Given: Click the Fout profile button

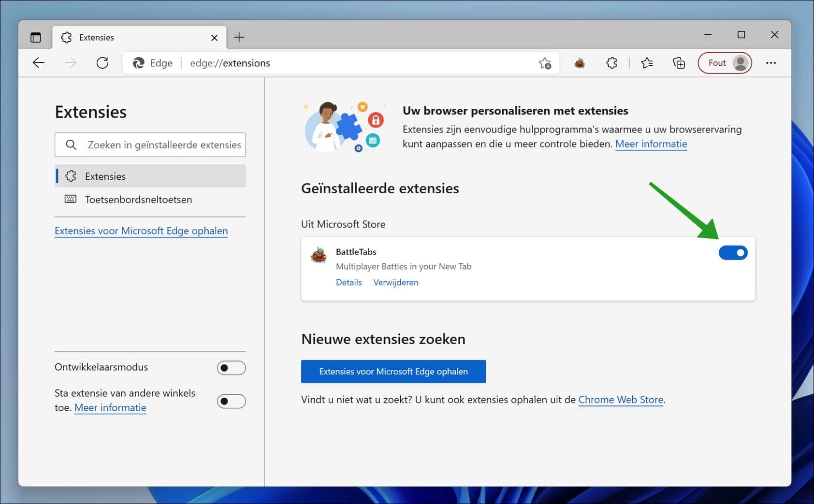Looking at the screenshot, I should coord(725,63).
